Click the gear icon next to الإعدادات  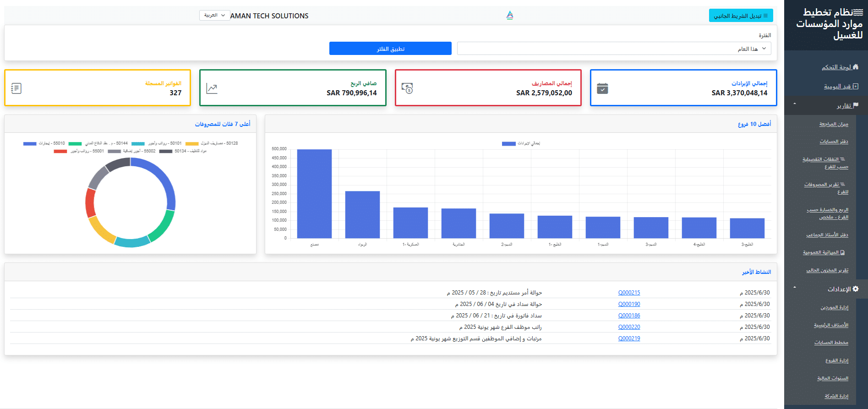pyautogui.click(x=856, y=289)
